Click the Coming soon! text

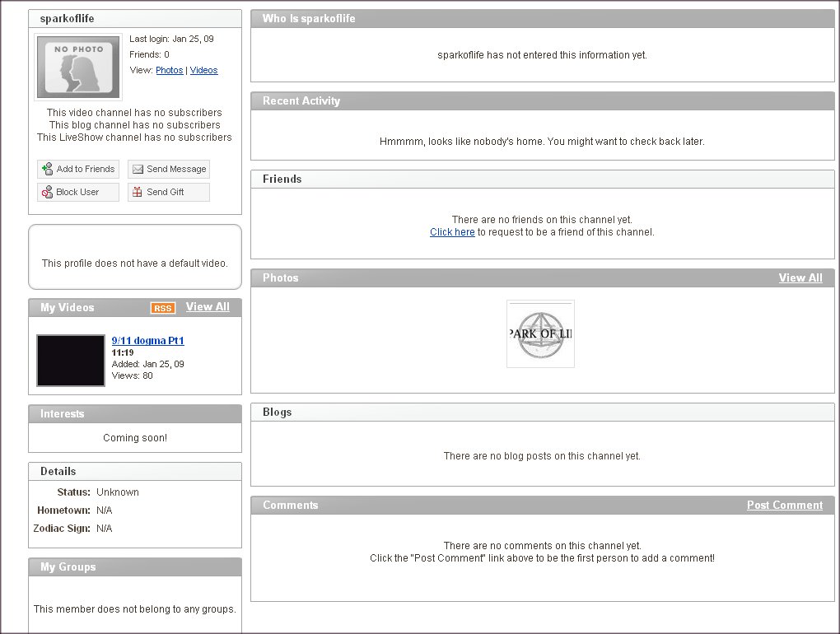coord(135,437)
